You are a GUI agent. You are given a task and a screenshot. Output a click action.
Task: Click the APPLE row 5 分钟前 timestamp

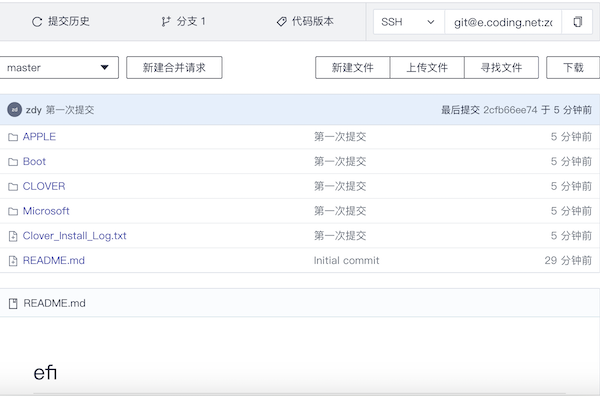[x=571, y=137]
